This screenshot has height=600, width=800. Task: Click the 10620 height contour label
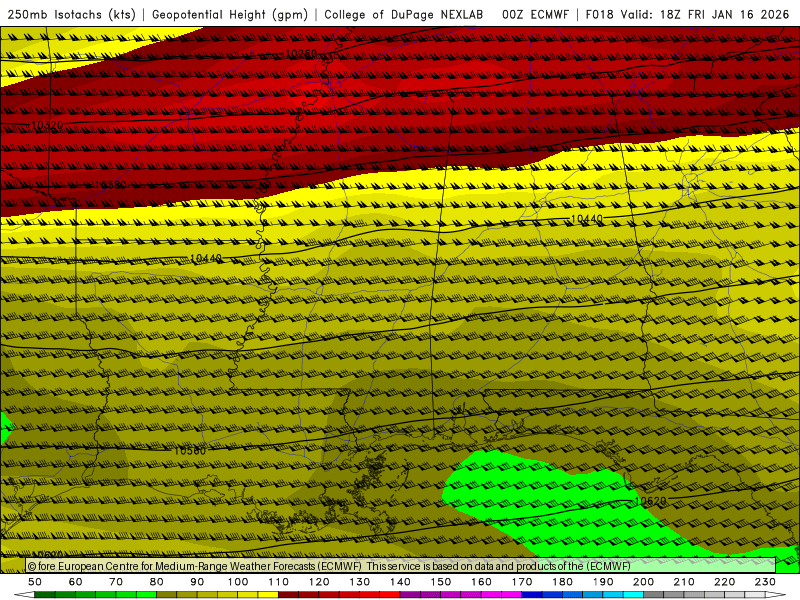(x=651, y=501)
